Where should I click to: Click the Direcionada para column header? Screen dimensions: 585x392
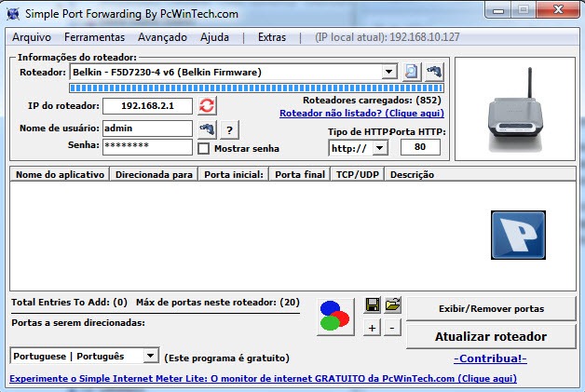tap(154, 174)
